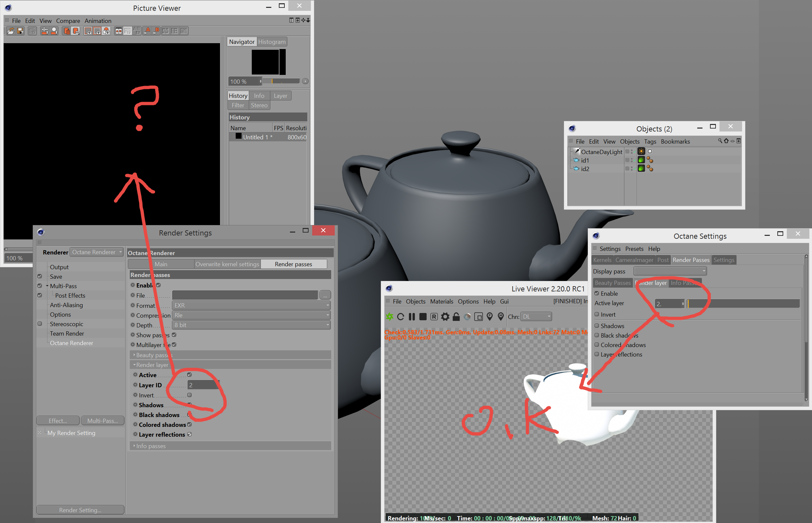Click the render region icon
Screen dimensions: 812x523
[479, 317]
